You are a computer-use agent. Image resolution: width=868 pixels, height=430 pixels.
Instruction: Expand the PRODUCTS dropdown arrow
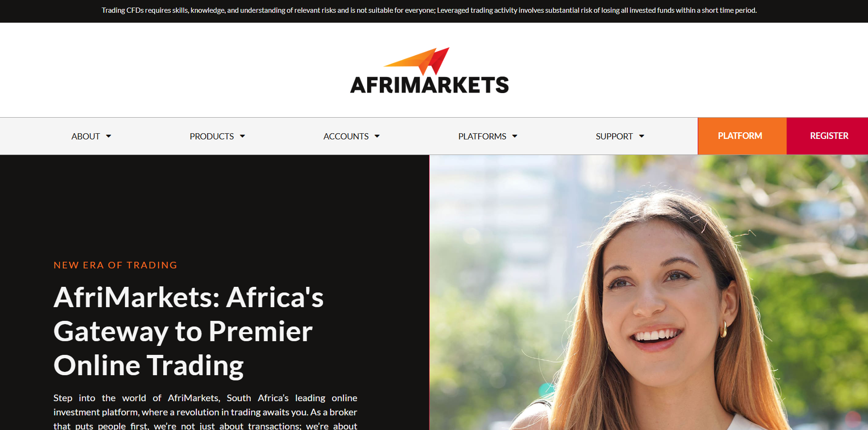[x=242, y=136]
